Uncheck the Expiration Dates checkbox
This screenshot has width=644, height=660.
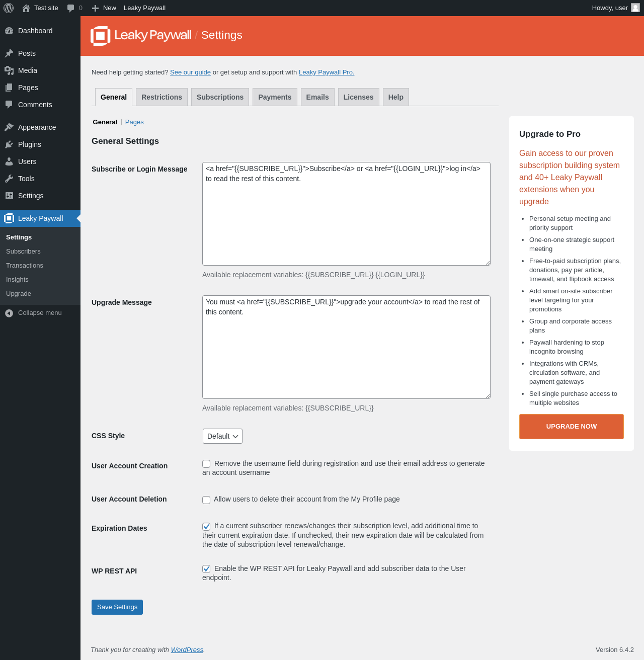(x=206, y=527)
